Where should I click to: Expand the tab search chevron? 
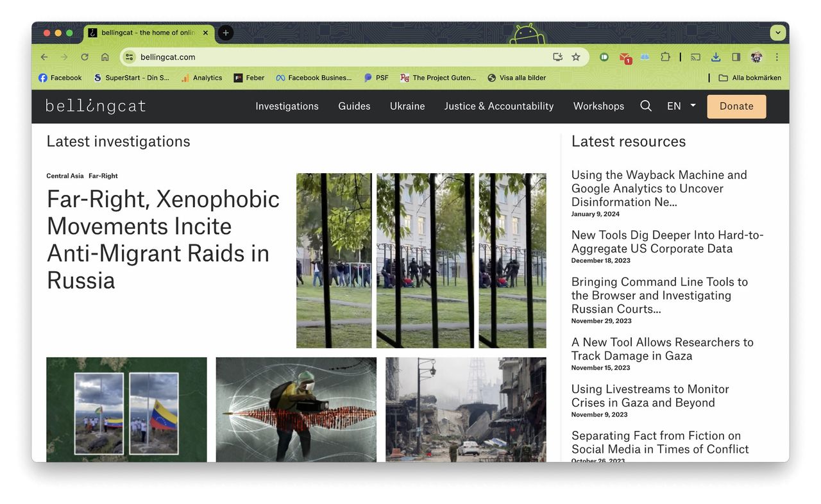pyautogui.click(x=778, y=33)
